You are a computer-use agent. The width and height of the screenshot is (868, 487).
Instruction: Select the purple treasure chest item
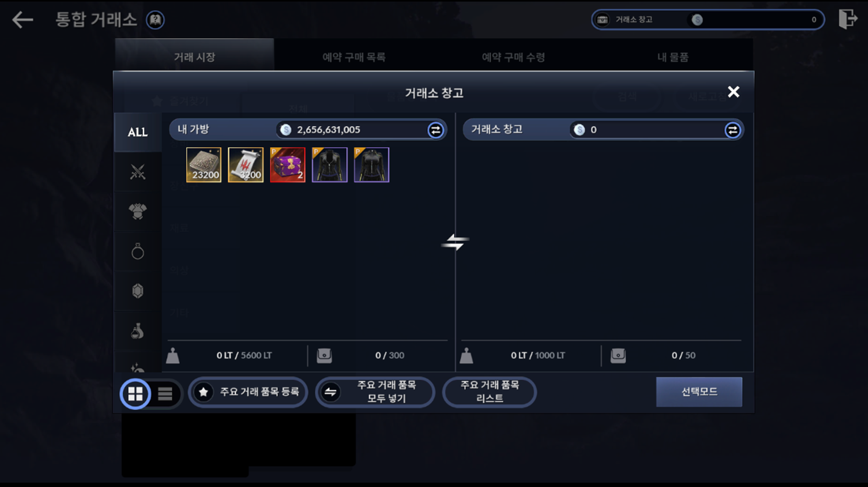point(288,165)
